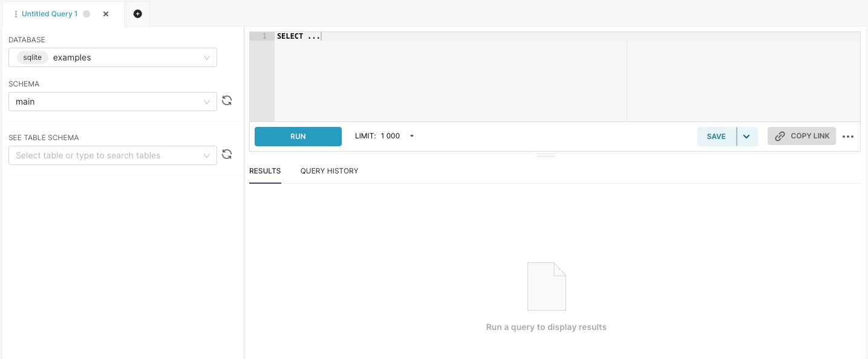The image size is (868, 359).
Task: Open the three-dot options menu
Action: click(848, 137)
